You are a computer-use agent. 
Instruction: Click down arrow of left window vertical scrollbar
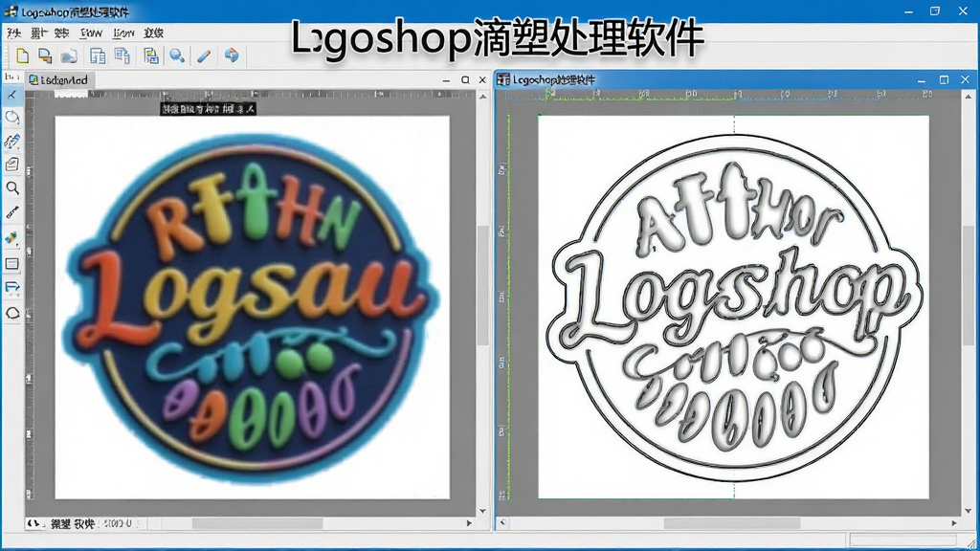(482, 511)
